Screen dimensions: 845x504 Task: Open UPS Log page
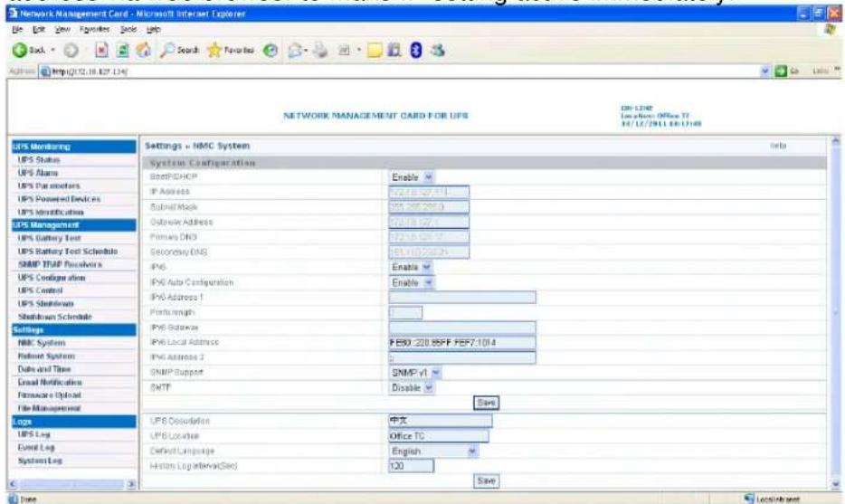34,434
